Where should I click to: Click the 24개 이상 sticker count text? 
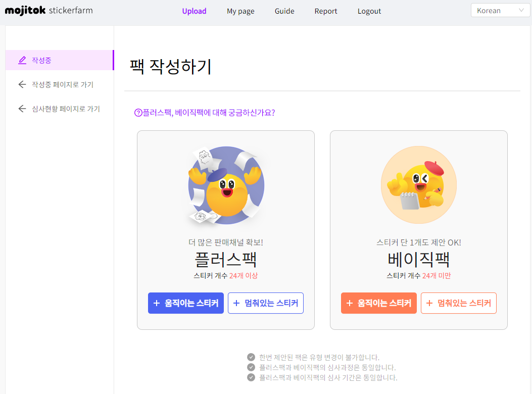pos(244,276)
